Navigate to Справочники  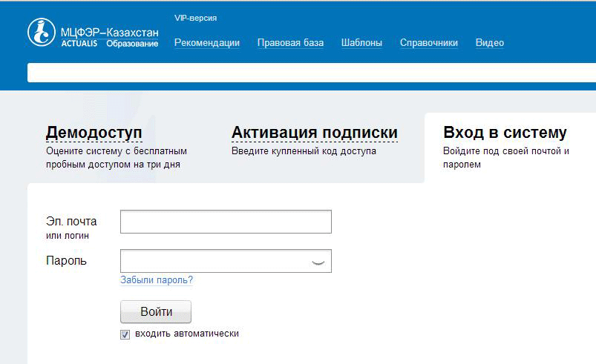[428, 43]
